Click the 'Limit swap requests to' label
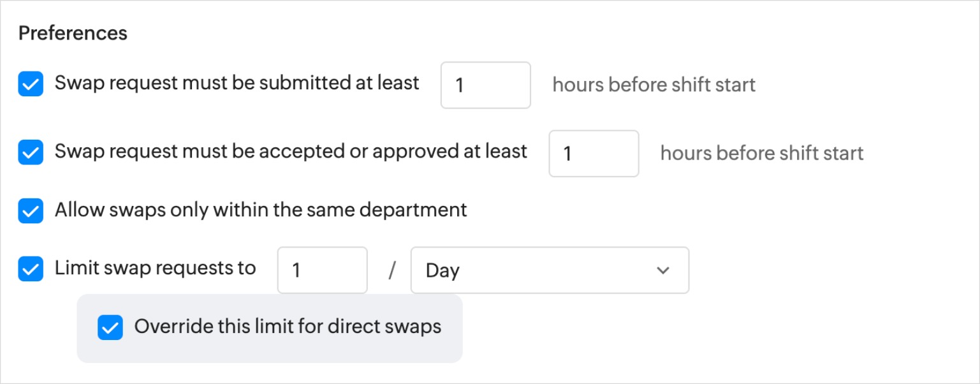 click(x=156, y=268)
